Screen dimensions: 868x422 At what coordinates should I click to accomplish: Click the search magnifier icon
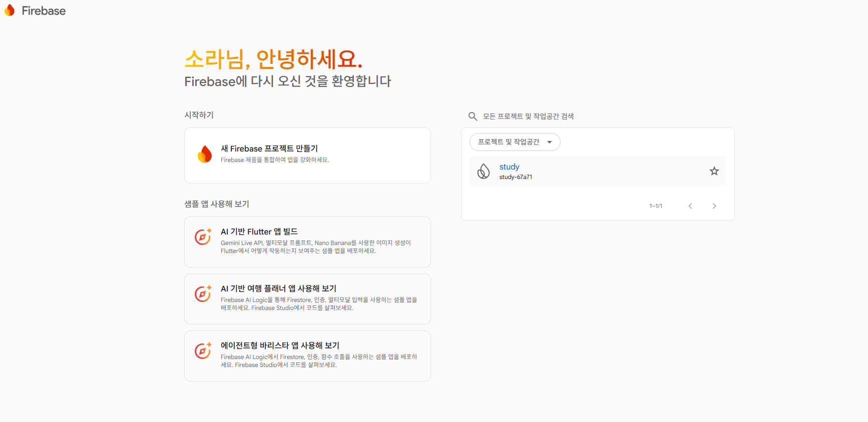click(473, 116)
